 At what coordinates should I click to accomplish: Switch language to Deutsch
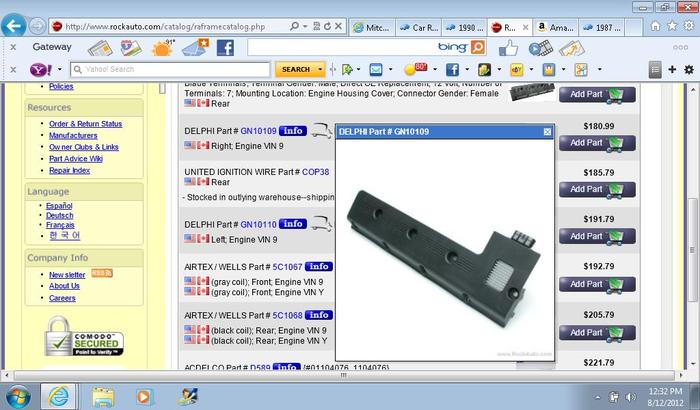[60, 216]
